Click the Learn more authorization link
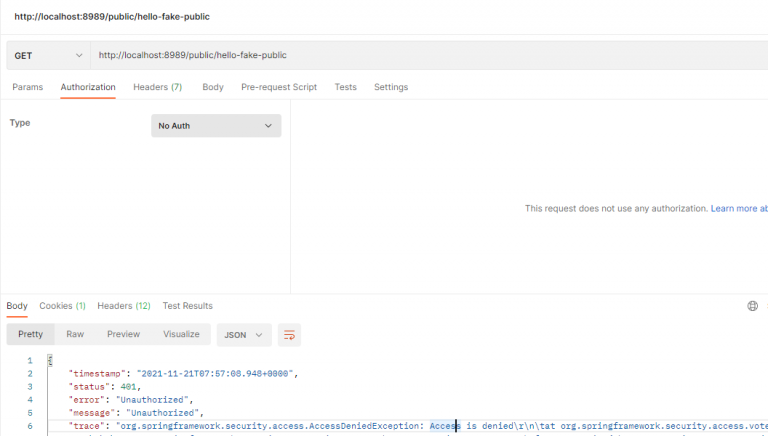The width and height of the screenshot is (768, 436). [738, 208]
